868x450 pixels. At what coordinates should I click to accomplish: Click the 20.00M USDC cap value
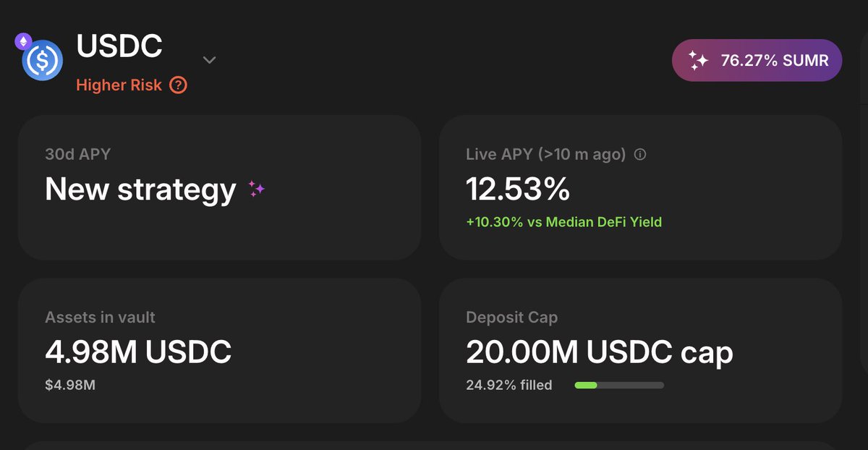pyautogui.click(x=600, y=352)
